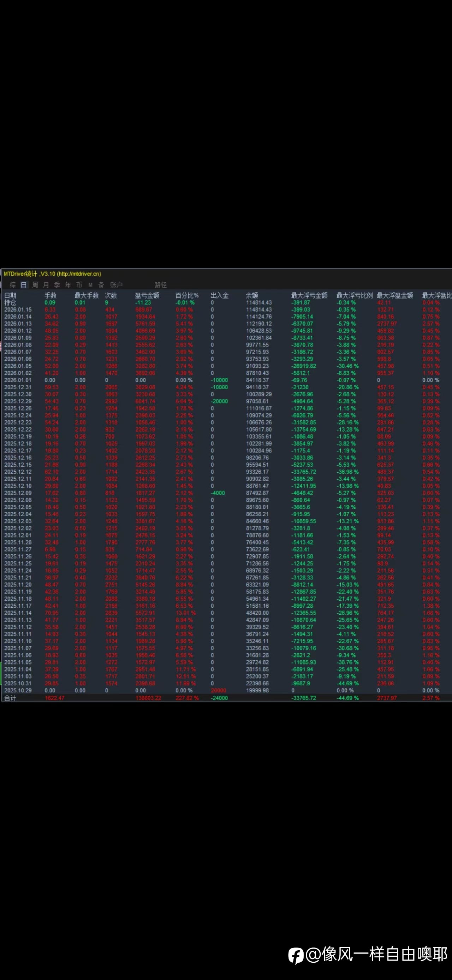Select the 2025.12.29 date row
Viewport: 452px width, 980px height.
point(18,401)
